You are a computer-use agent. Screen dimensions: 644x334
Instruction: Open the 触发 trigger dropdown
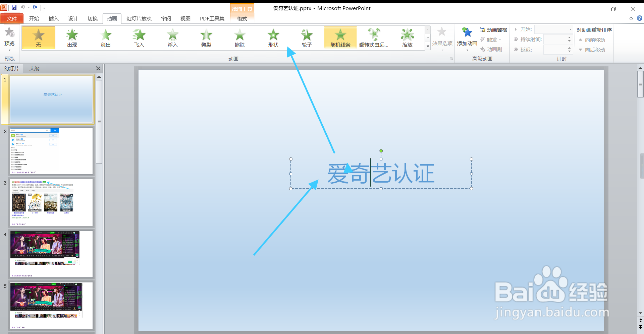coord(491,40)
